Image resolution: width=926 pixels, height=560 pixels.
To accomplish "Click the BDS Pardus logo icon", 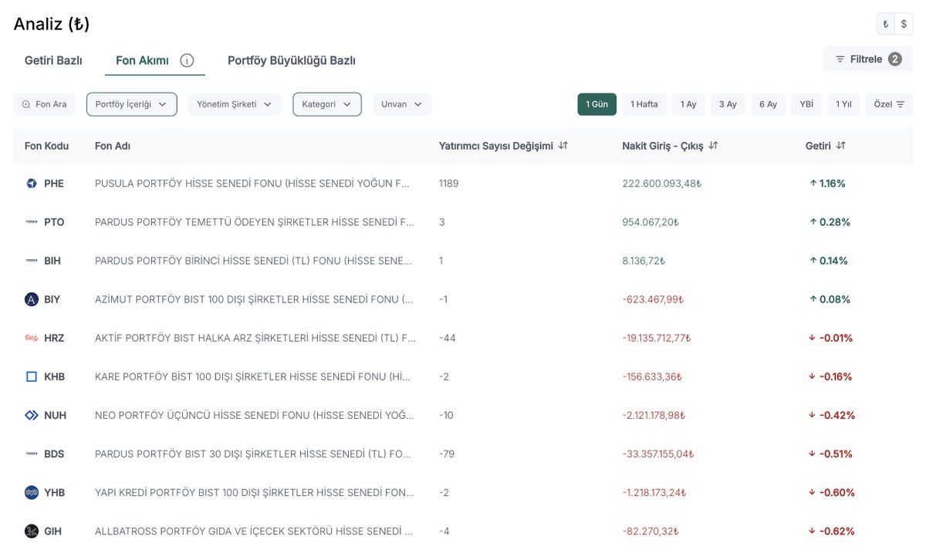I will [31, 454].
